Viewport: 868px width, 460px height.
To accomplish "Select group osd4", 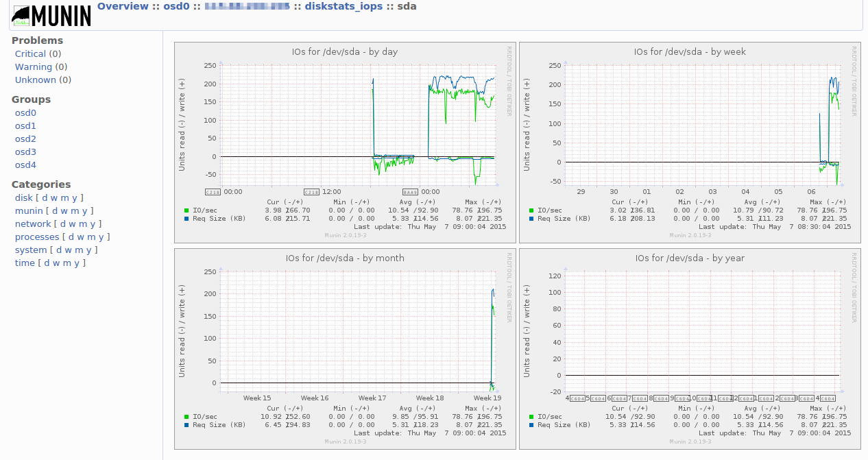I will 25,165.
